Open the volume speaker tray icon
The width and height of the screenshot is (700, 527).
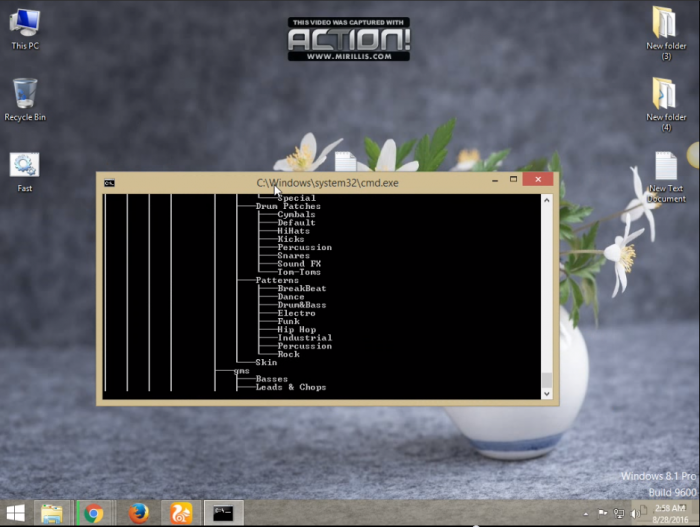(x=634, y=514)
